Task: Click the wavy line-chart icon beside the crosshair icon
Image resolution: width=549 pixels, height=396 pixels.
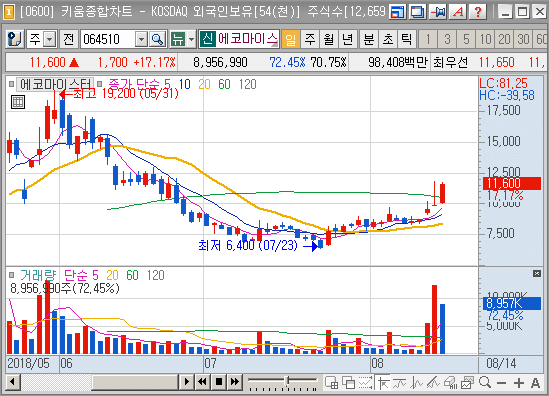Action: click(x=399, y=383)
